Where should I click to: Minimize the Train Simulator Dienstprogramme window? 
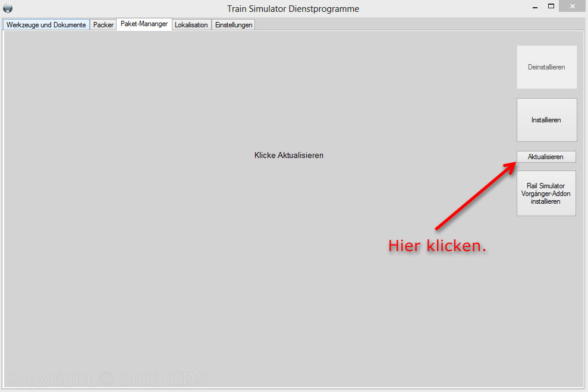coord(535,7)
